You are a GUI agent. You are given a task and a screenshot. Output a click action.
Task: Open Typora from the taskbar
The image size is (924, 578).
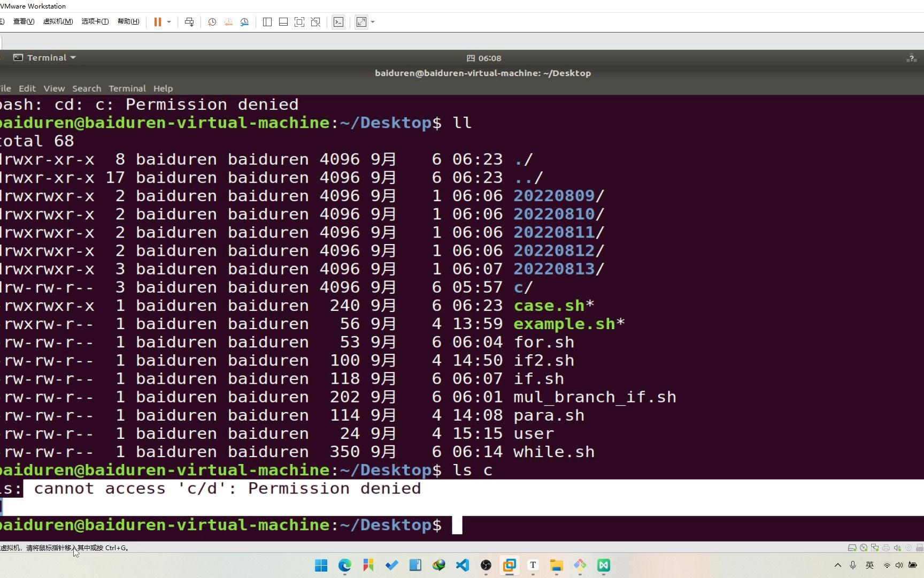(533, 565)
